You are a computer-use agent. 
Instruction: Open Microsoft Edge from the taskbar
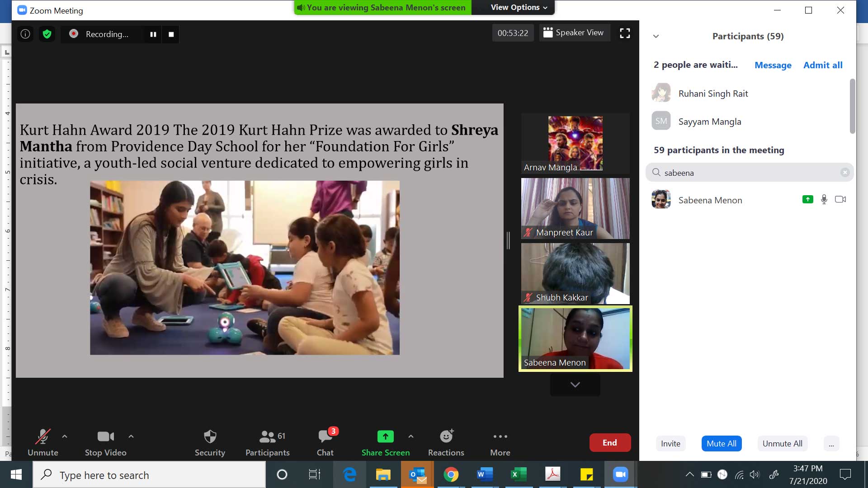click(349, 474)
